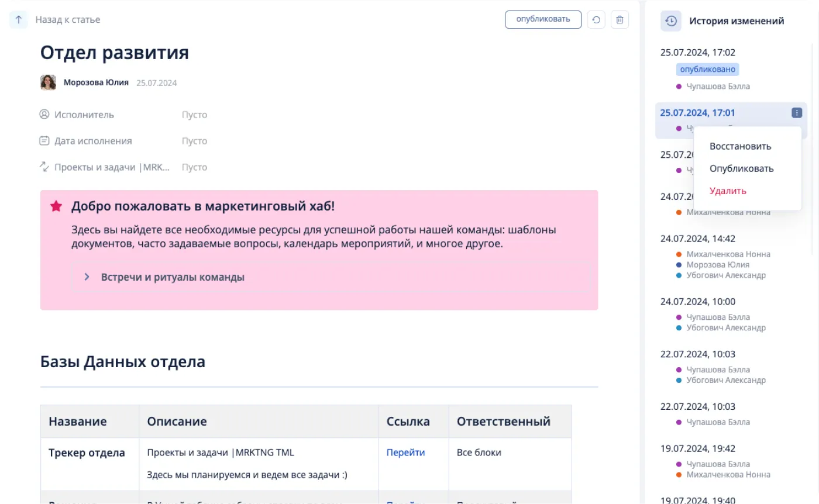819x504 pixels.
Task: Click the Проекты и задачи relation icon
Action: point(44,167)
